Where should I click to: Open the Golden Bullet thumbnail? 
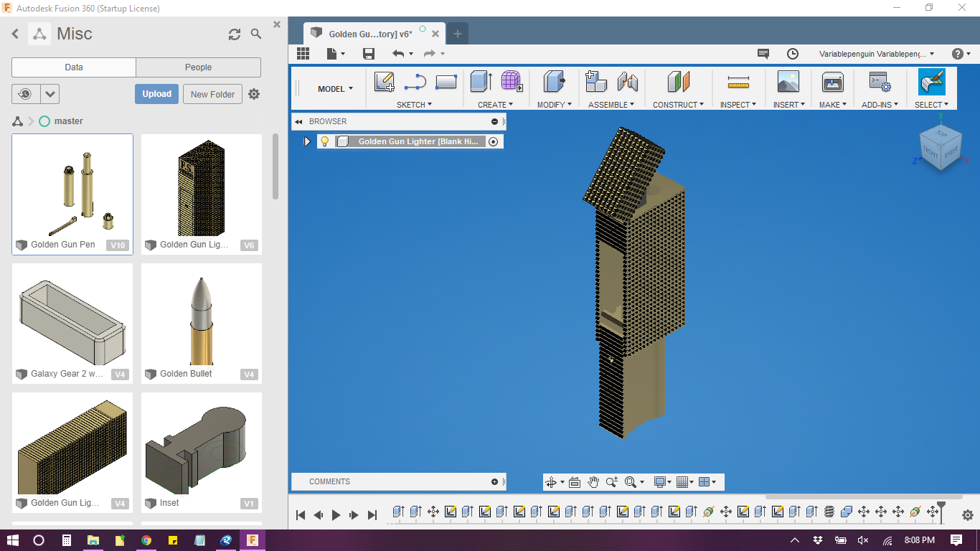coord(202,324)
